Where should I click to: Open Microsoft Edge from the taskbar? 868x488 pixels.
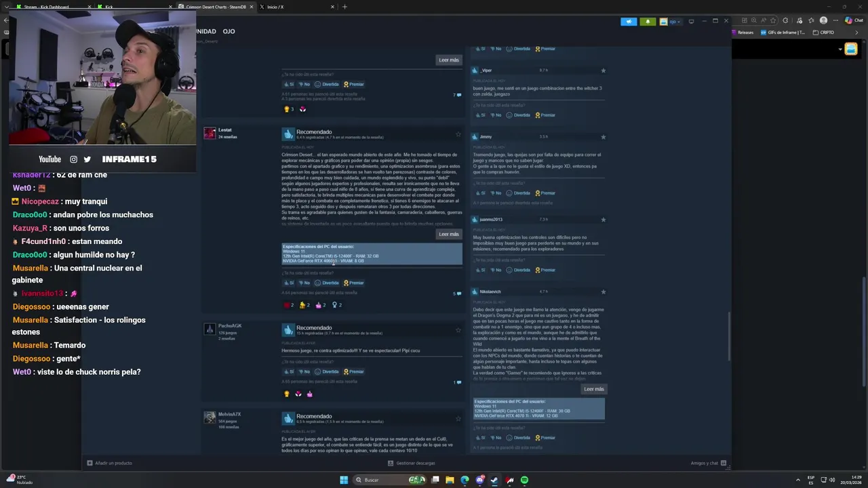click(465, 480)
